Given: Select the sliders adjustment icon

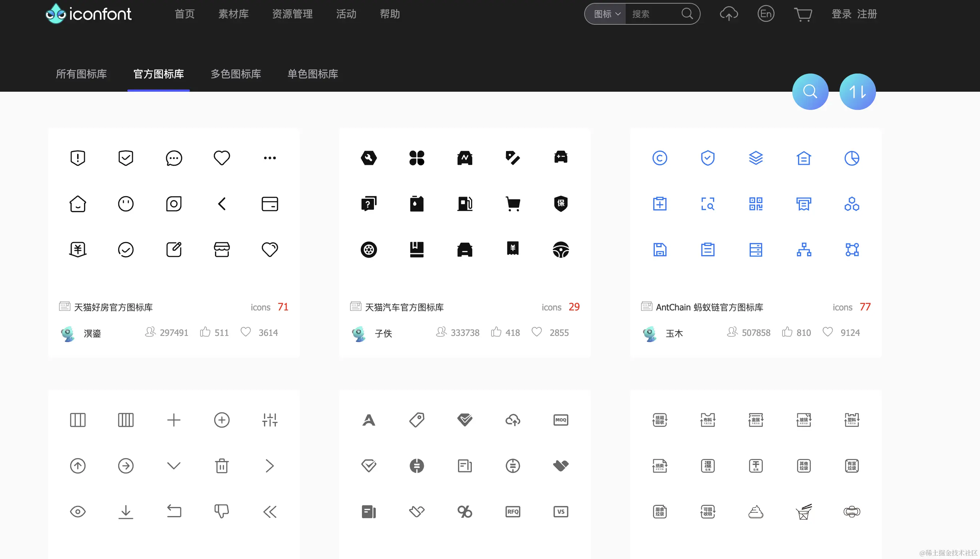Looking at the screenshot, I should tap(270, 420).
